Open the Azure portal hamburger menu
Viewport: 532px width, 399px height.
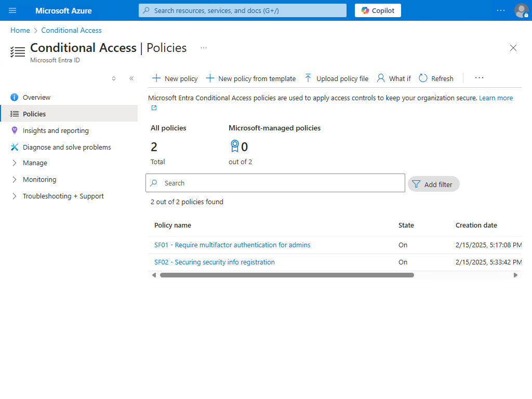pyautogui.click(x=12, y=10)
